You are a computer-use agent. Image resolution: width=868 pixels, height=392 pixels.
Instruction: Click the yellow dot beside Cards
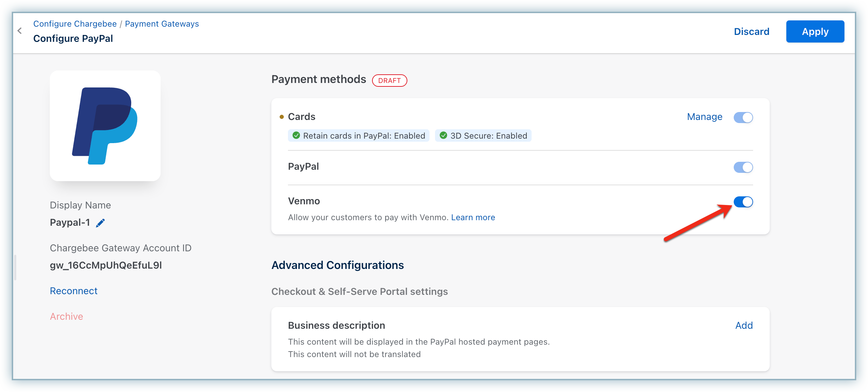(281, 117)
